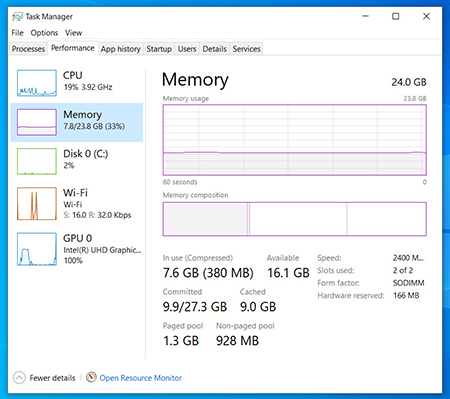Image resolution: width=450 pixels, height=399 pixels.
Task: Click the 7.8/23.8 GB (33%) memory text
Action: coord(94,126)
